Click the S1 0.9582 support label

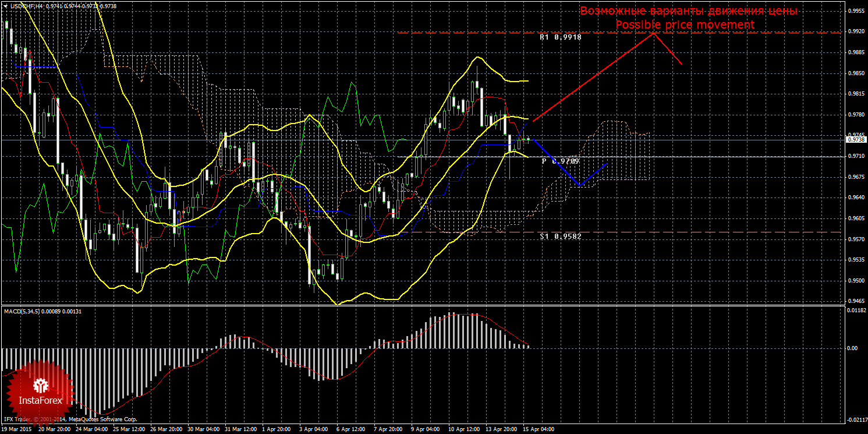pos(560,236)
